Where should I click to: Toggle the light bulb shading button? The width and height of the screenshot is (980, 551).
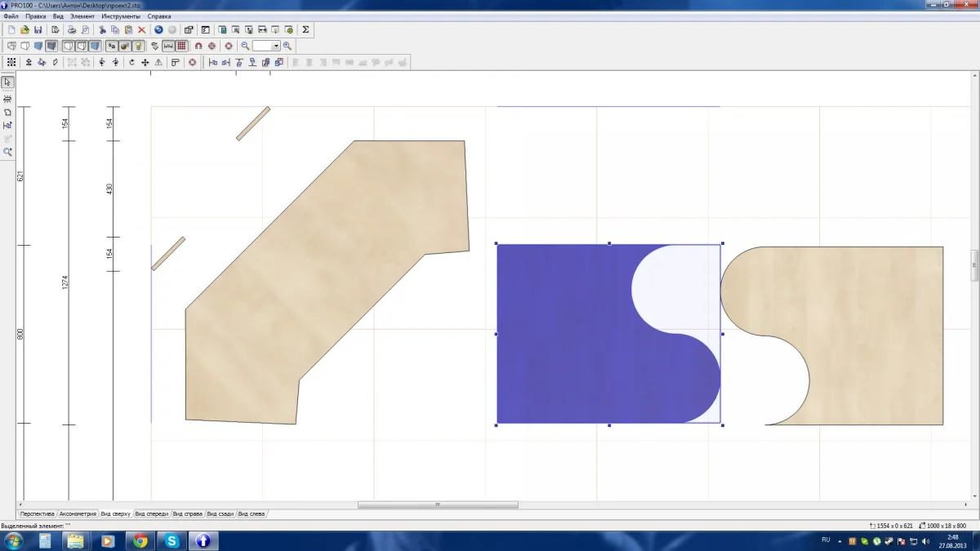coord(139,46)
